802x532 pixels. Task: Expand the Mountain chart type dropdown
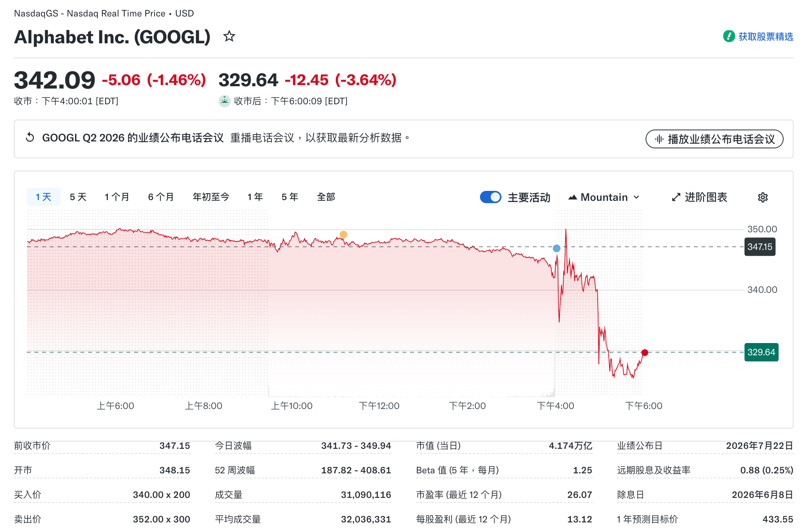[x=604, y=197]
